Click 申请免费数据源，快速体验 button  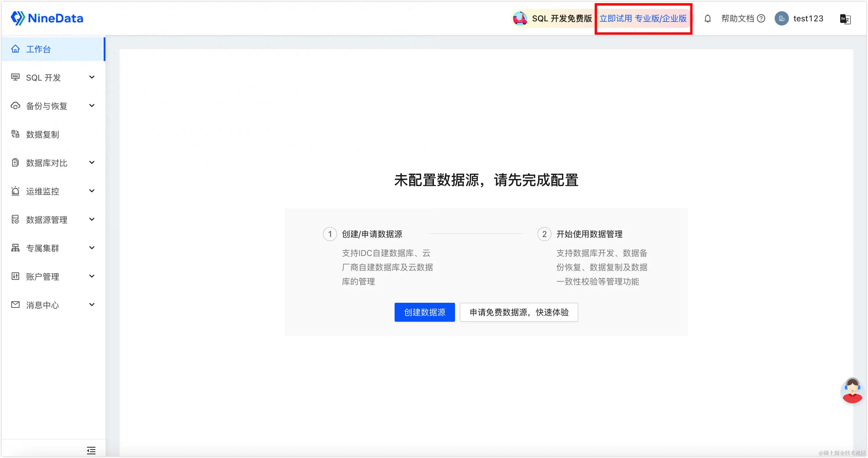coord(518,312)
